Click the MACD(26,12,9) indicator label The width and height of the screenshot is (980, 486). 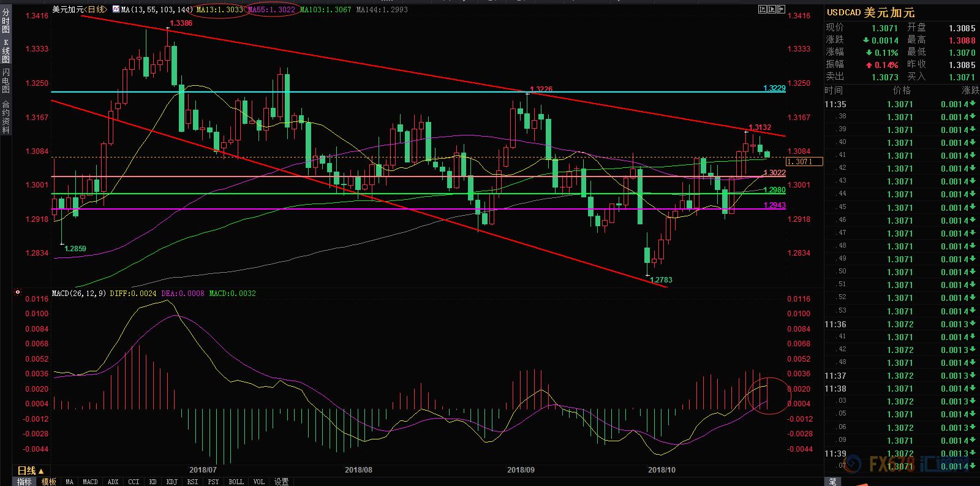click(x=79, y=294)
